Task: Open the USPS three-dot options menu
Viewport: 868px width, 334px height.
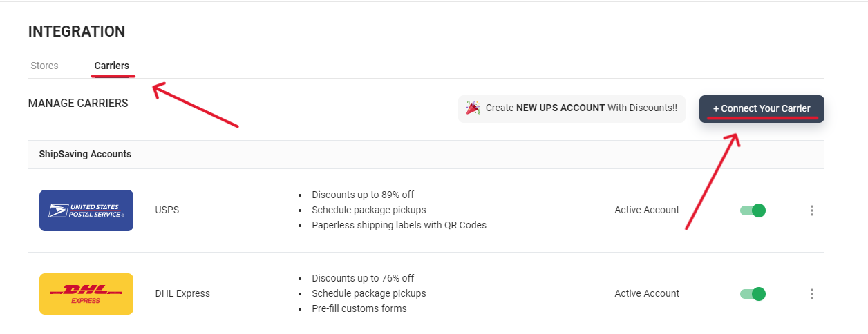Action: pyautogui.click(x=812, y=210)
